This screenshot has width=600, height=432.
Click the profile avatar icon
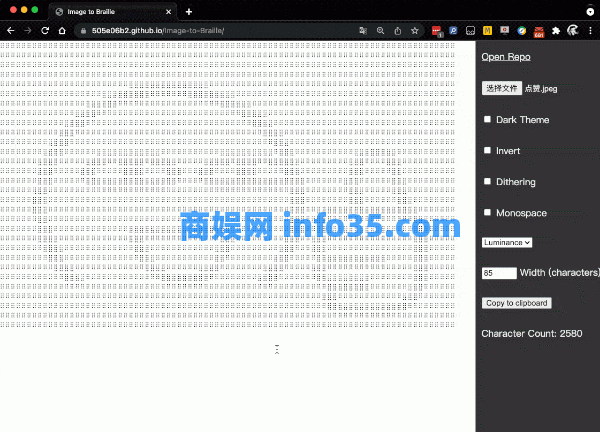[x=573, y=30]
